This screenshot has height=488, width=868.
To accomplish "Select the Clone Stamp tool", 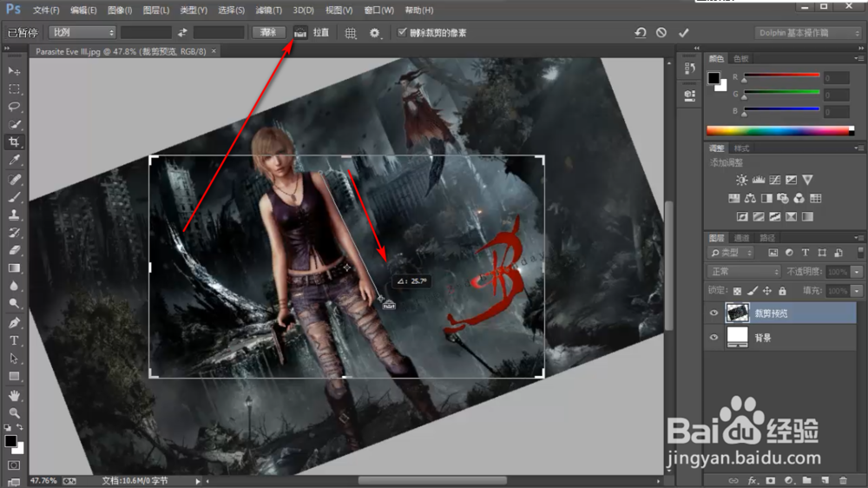I will 14,215.
